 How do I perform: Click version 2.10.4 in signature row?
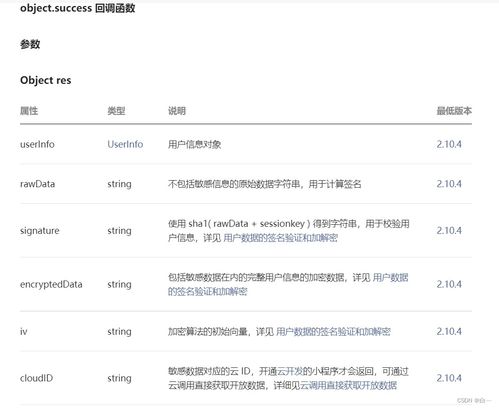click(x=449, y=231)
